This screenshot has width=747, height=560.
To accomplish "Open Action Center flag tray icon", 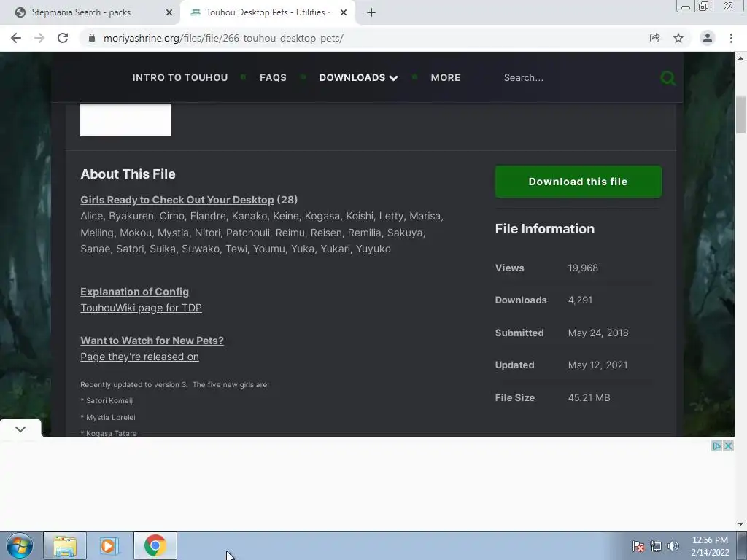I will coord(638,546).
